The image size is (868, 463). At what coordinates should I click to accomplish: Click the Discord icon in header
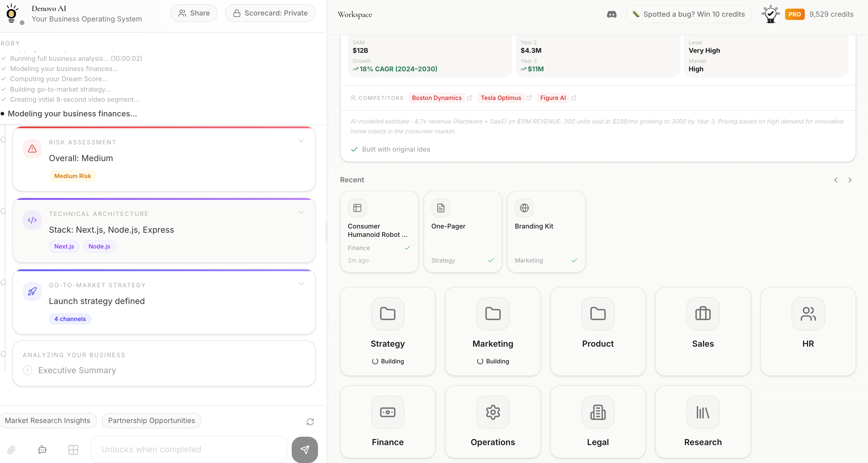tap(611, 15)
